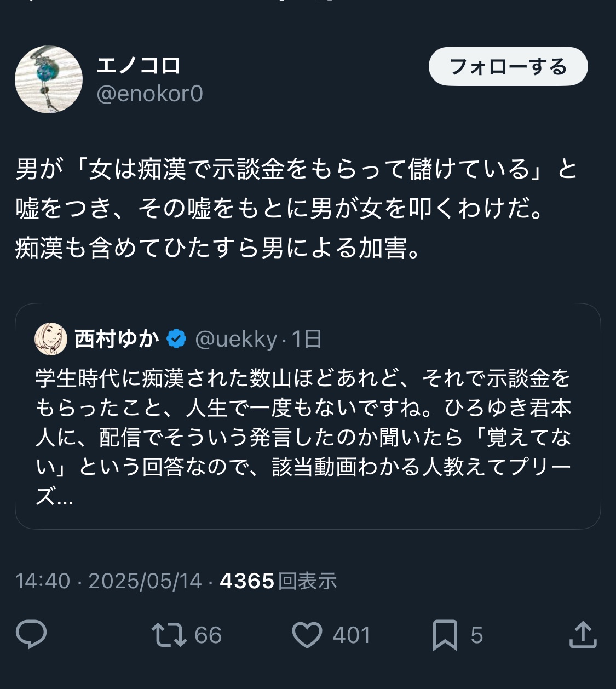The height and width of the screenshot is (689, 616).
Task: Tap the 14:40 2025/05/14 timestamp
Action: pyautogui.click(x=108, y=581)
